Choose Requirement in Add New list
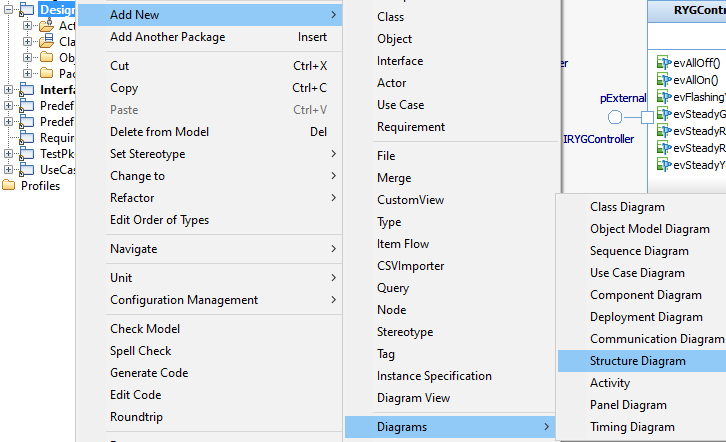 [410, 127]
